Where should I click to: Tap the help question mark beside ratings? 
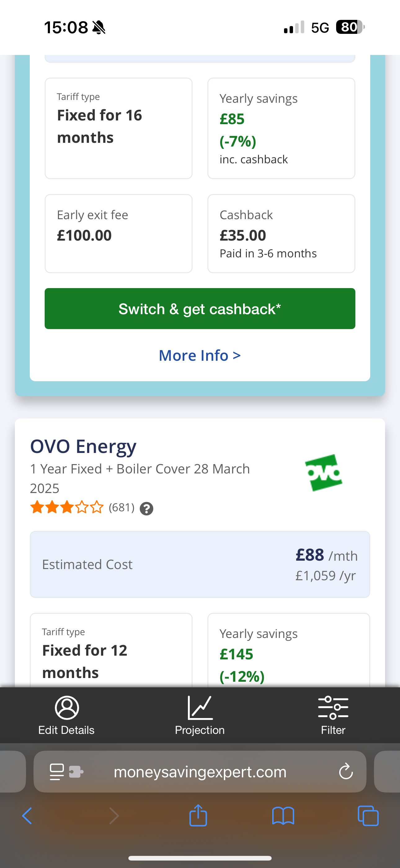[146, 509]
